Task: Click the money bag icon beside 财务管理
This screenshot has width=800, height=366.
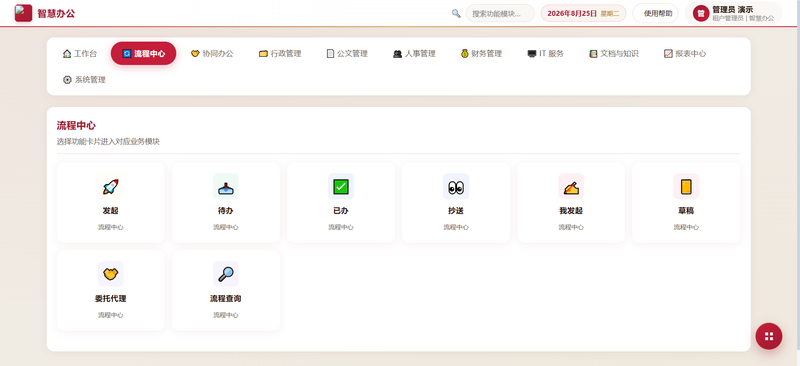Action: click(464, 54)
